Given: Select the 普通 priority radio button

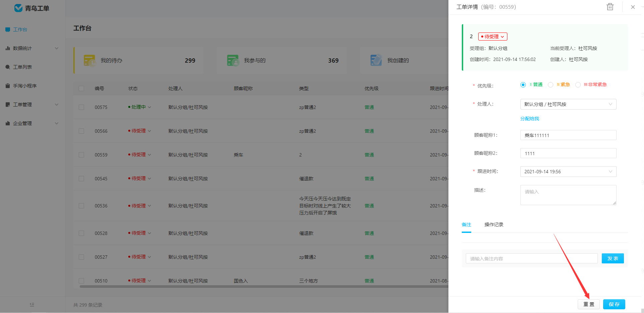Looking at the screenshot, I should (x=523, y=85).
